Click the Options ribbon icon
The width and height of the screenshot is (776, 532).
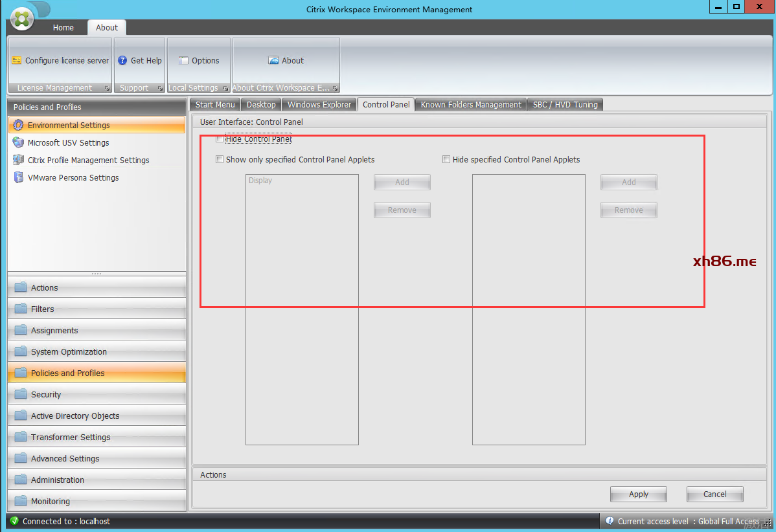coord(183,61)
